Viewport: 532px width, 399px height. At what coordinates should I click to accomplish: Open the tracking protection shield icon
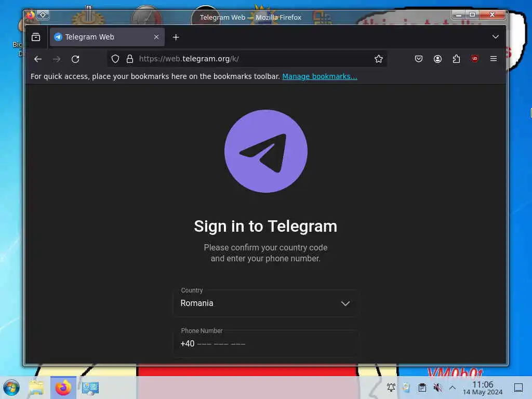[115, 59]
